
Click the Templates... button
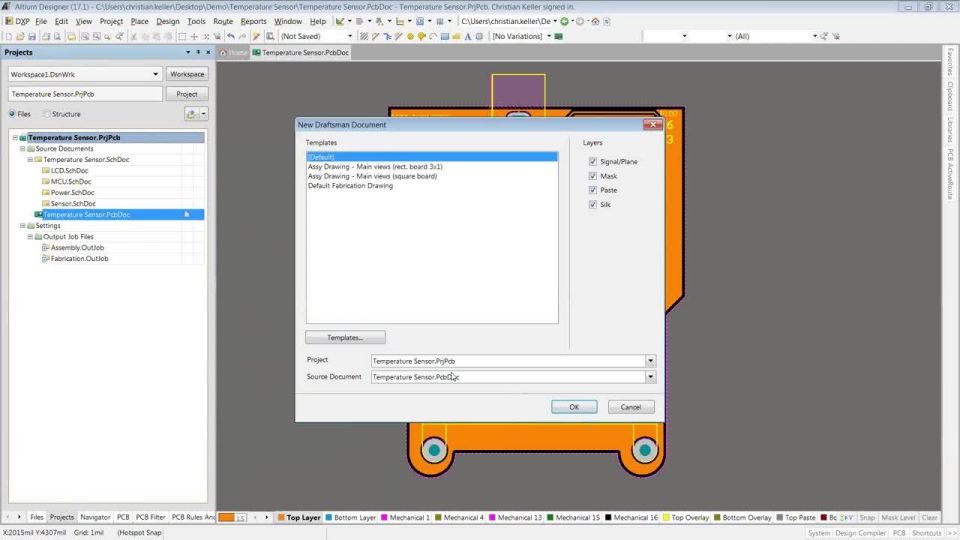(345, 337)
